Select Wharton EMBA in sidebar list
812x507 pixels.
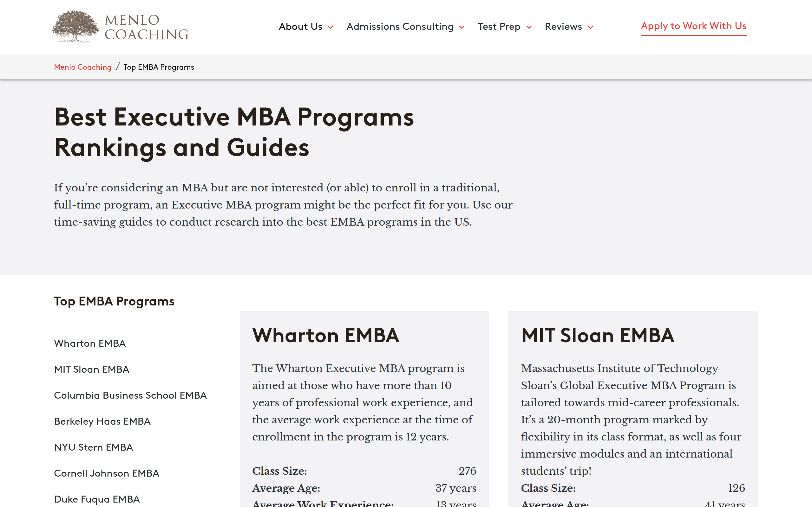[90, 343]
